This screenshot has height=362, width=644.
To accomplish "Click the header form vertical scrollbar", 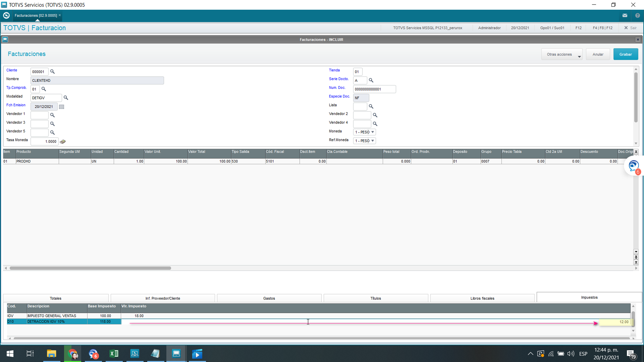I will pyautogui.click(x=636, y=97).
